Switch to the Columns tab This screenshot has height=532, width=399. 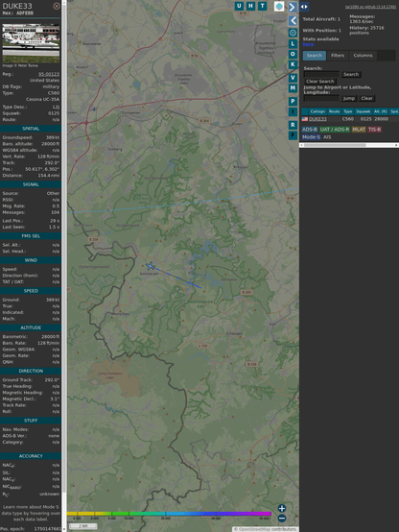click(363, 56)
